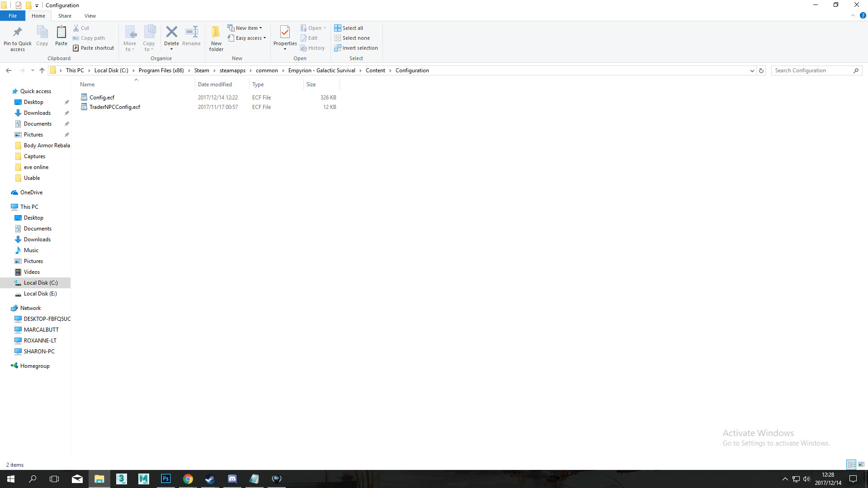Switch to the View ribbon tab
Image resolution: width=868 pixels, height=488 pixels.
point(90,16)
